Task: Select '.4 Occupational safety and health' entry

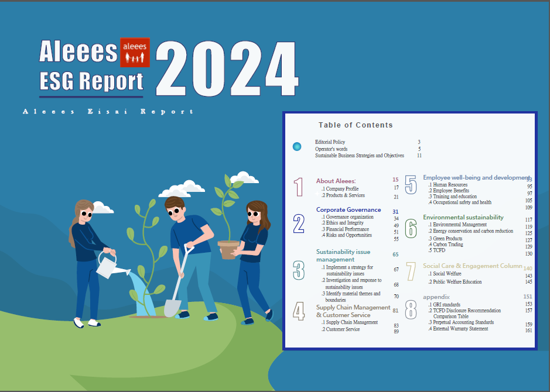Action: 460,202
